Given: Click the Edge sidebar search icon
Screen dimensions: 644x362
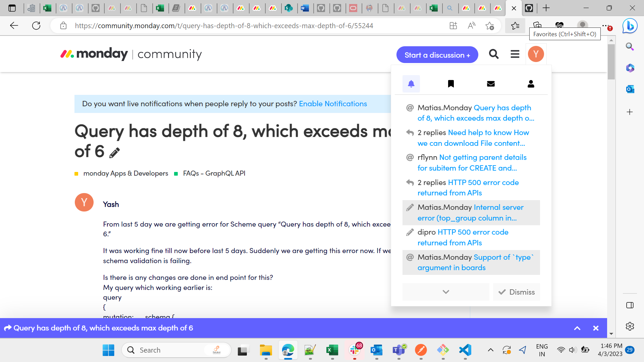Looking at the screenshot, I should [x=630, y=47].
